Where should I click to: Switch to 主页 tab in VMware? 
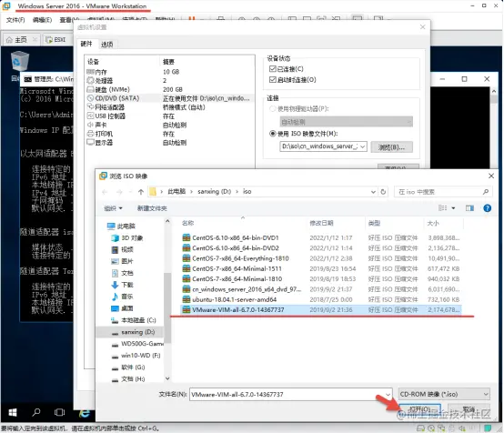click(x=21, y=39)
